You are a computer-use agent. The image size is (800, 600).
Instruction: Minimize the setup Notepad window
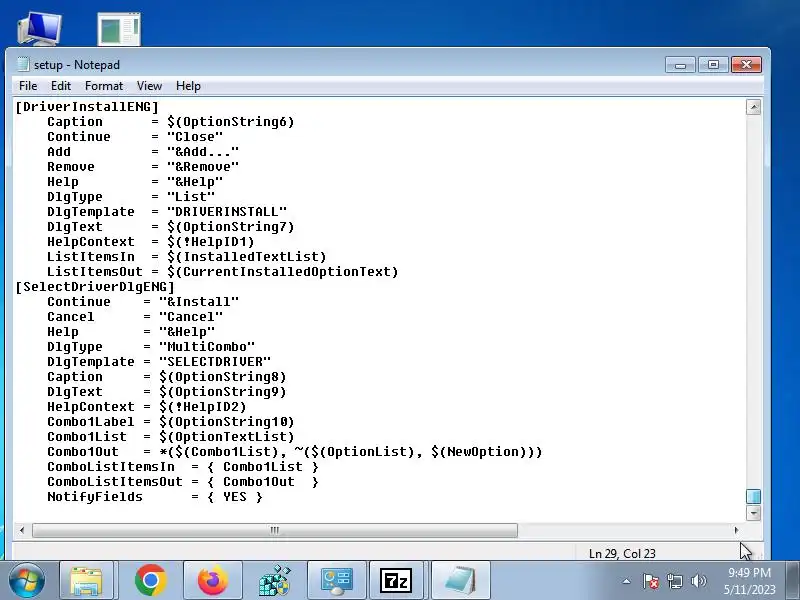tap(680, 65)
